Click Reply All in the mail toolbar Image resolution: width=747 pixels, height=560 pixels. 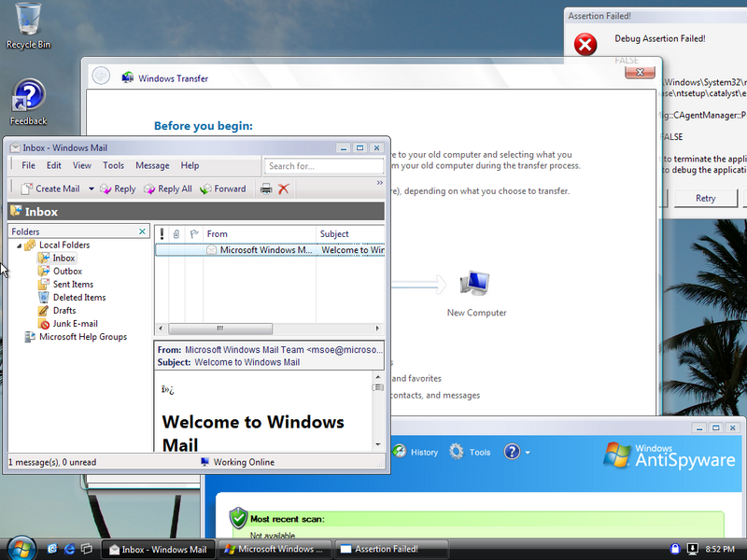click(168, 189)
